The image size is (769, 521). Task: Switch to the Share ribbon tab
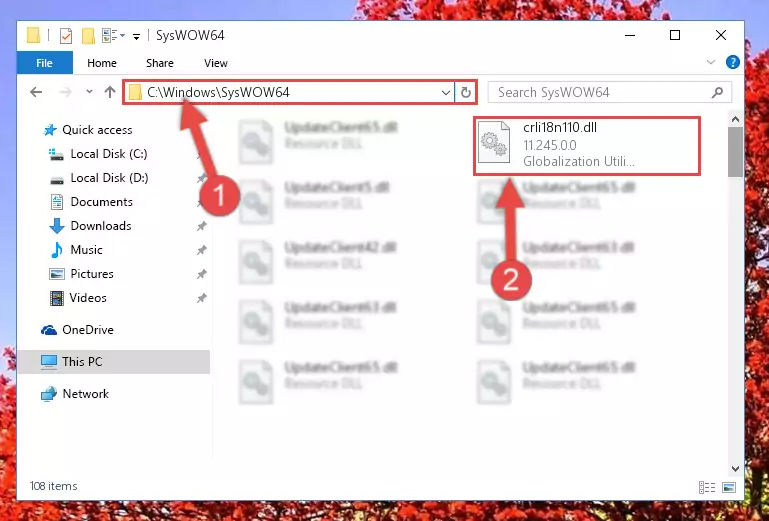(160, 63)
